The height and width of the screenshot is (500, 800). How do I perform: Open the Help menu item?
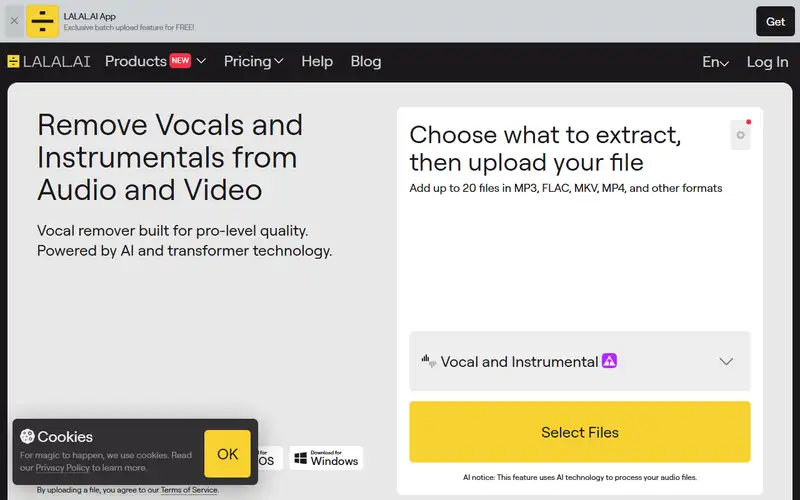(317, 61)
